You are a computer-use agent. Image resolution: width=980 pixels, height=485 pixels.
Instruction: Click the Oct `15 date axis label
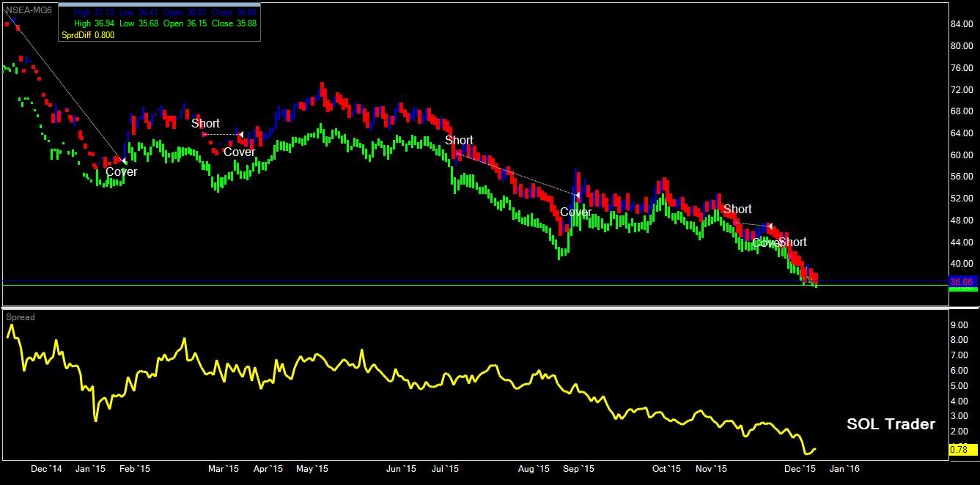tap(667, 468)
